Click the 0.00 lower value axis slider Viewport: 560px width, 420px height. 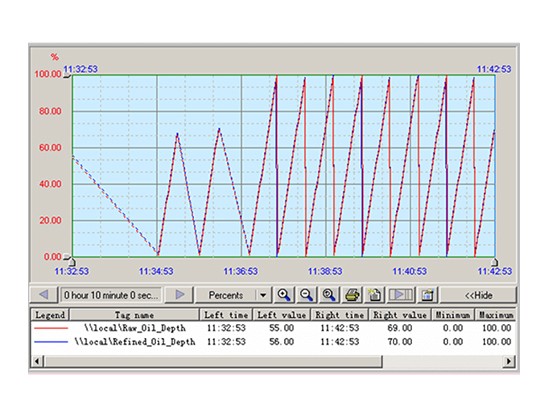coord(67,256)
